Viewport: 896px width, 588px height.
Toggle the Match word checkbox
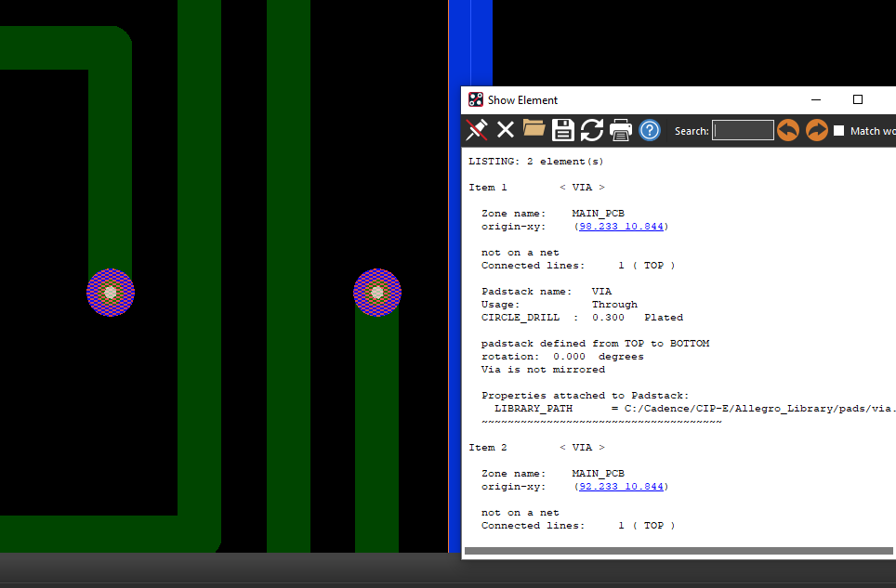tap(839, 131)
